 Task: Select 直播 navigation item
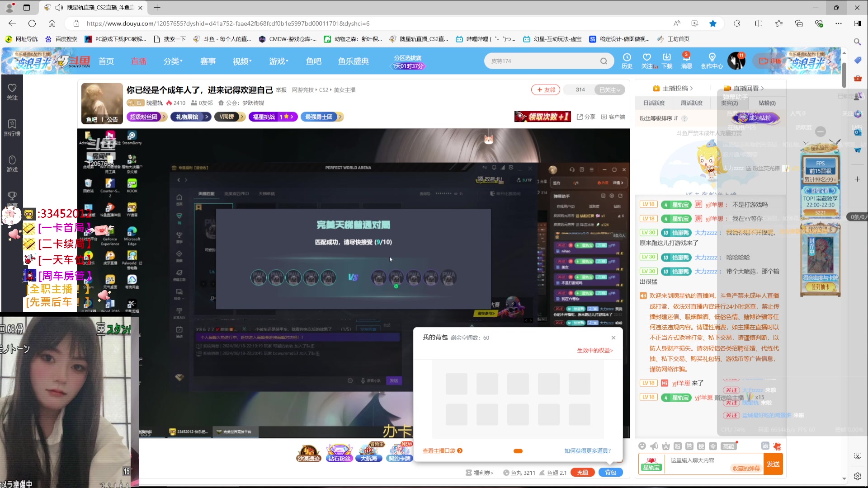click(139, 61)
